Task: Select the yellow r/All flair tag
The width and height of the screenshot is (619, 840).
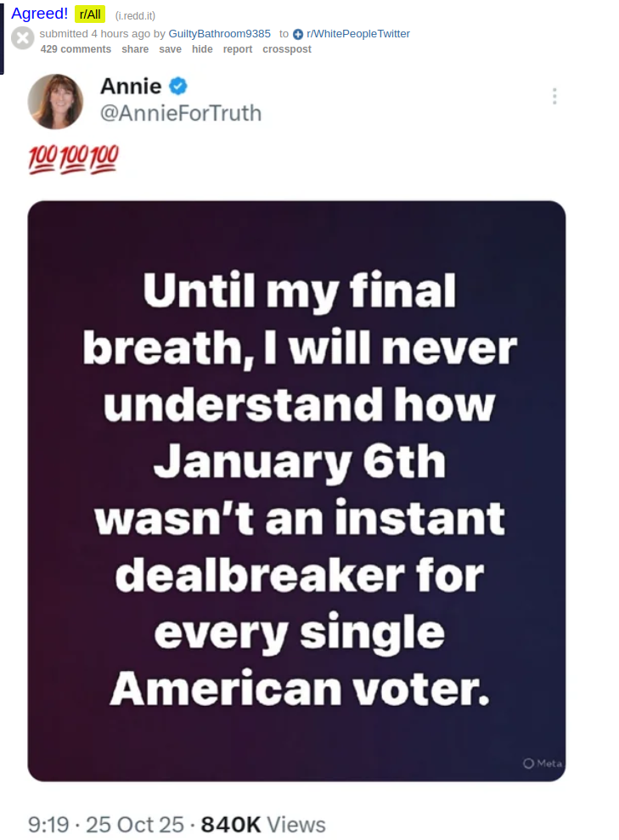Action: point(90,14)
